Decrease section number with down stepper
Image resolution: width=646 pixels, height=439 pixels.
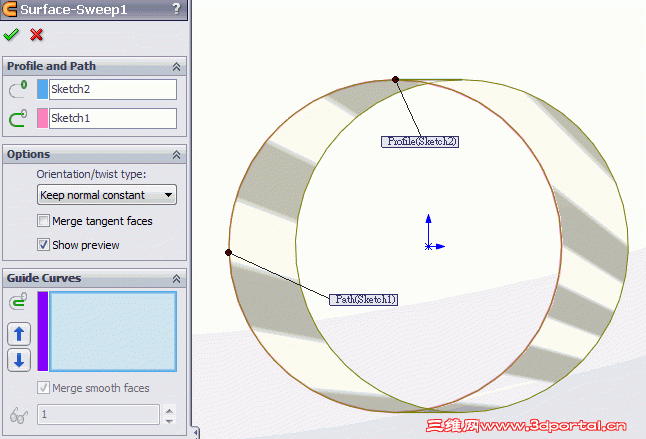point(169,420)
